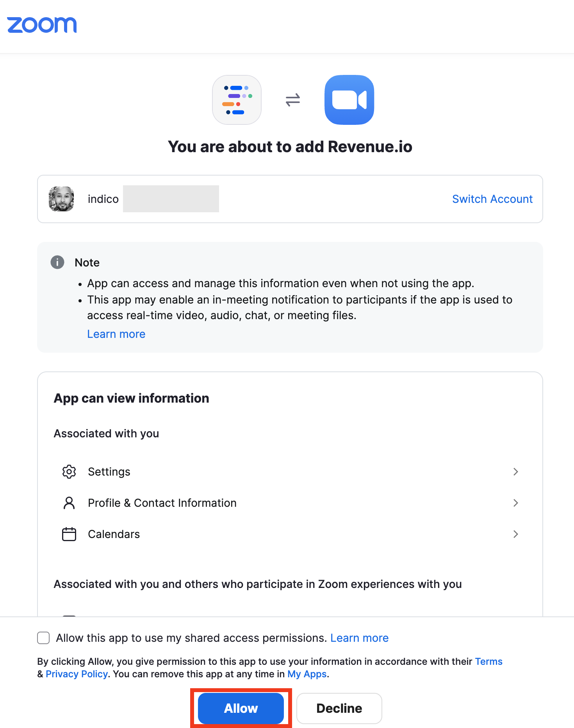
Task: Expand the Calendars permission chevron
Action: pyautogui.click(x=515, y=534)
